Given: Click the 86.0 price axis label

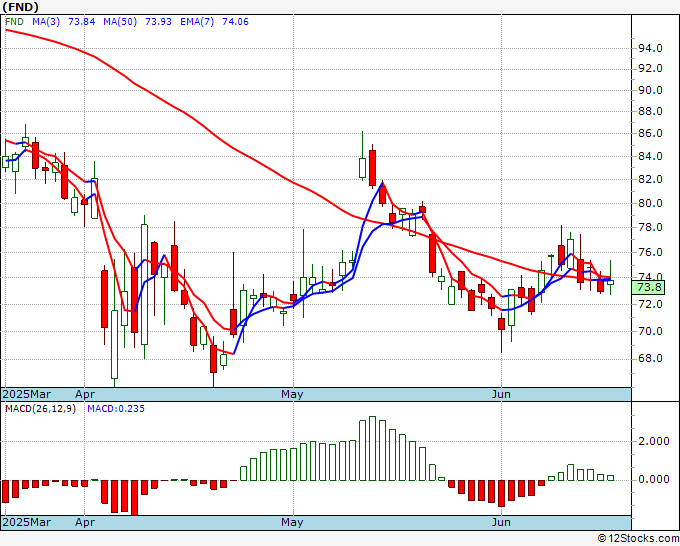Looking at the screenshot, I should coord(650,133).
